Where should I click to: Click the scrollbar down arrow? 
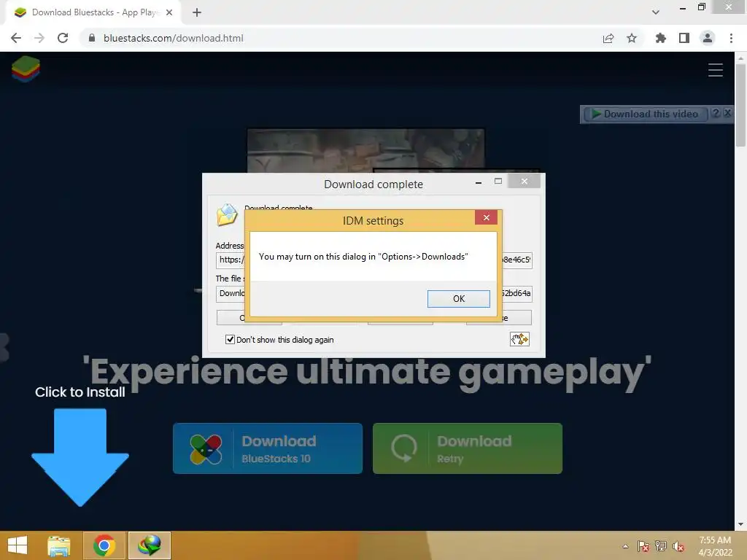click(x=740, y=524)
